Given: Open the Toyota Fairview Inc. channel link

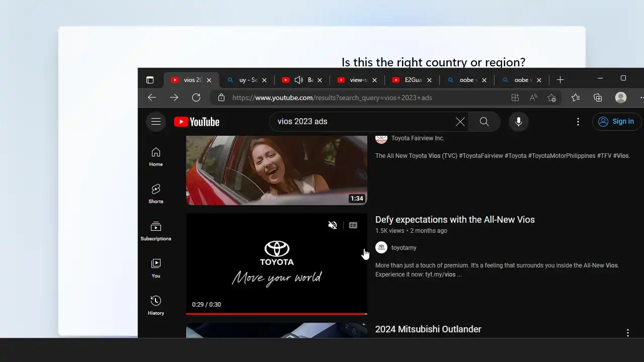Looking at the screenshot, I should (418, 138).
